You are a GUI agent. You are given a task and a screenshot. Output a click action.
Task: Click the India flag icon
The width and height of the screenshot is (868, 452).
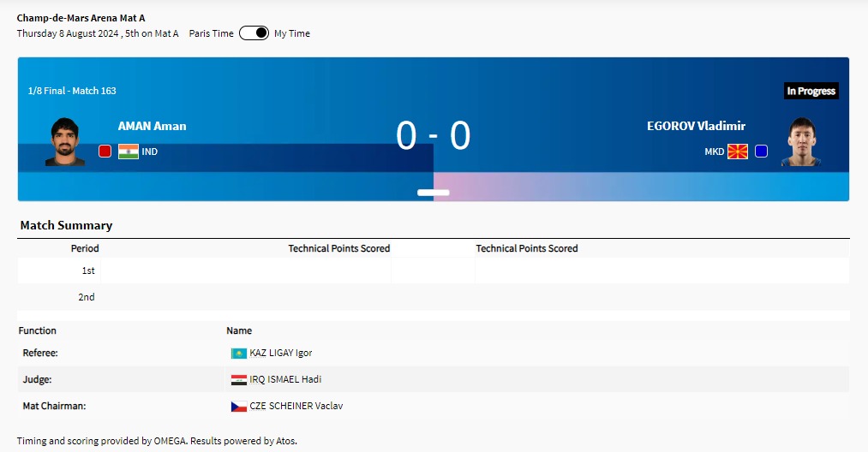click(x=129, y=152)
